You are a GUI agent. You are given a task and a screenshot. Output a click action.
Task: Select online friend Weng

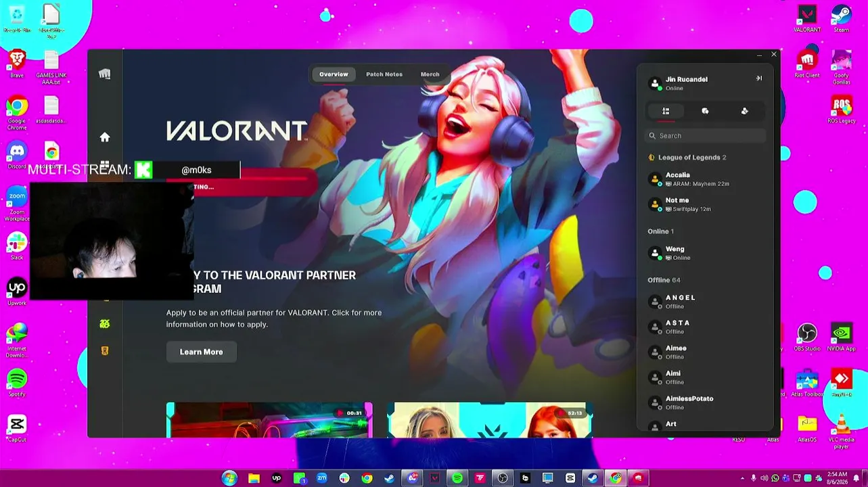coord(706,253)
